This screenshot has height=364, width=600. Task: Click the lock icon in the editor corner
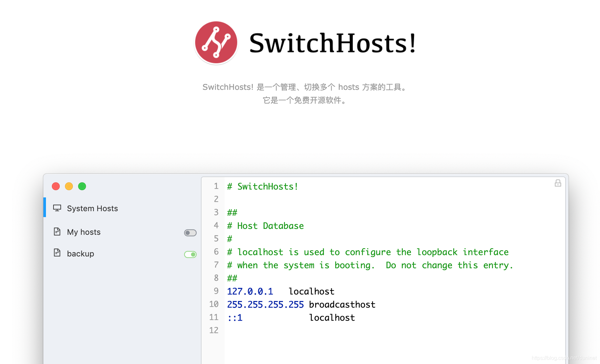click(x=558, y=183)
